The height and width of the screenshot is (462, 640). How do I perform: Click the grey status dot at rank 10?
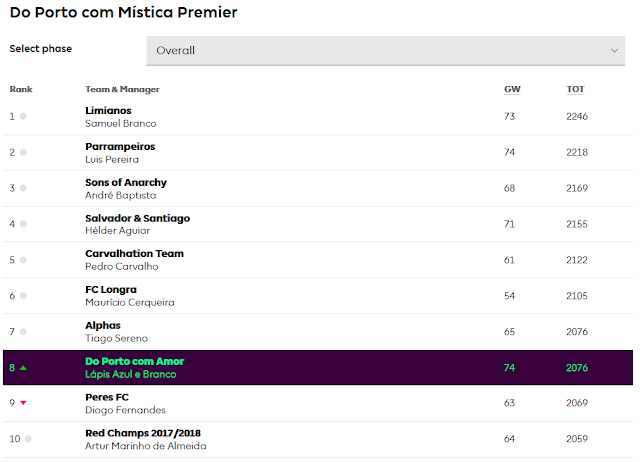coord(28,439)
